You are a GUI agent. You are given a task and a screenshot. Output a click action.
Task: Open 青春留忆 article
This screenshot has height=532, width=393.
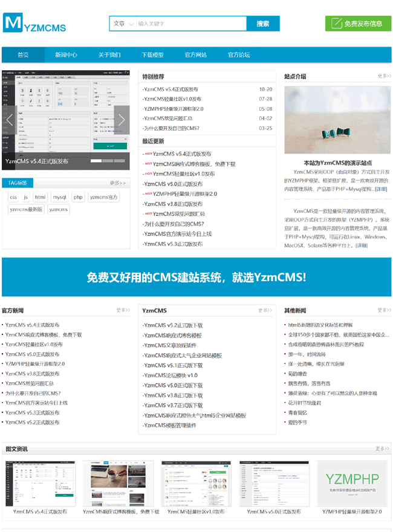click(x=297, y=412)
